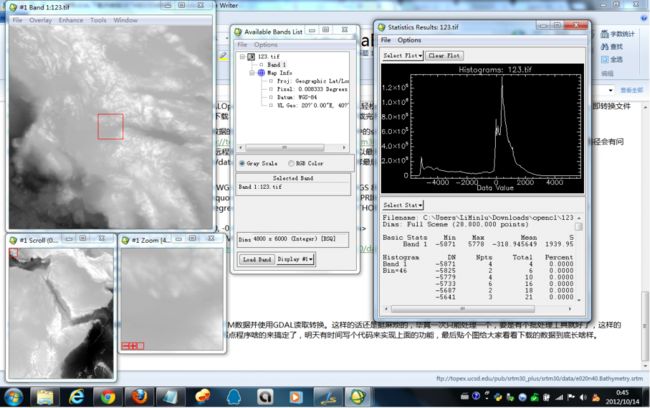
Task: Select Band 1 in bands tree
Action: [x=276, y=65]
